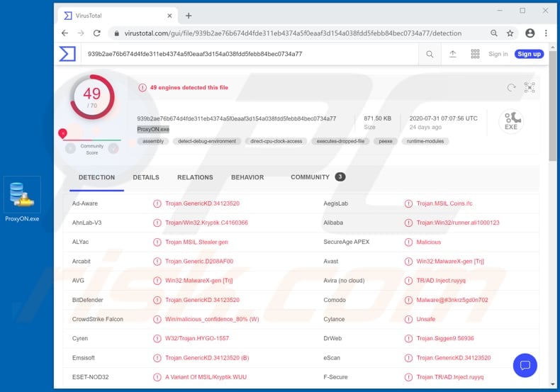Click the '24 days ago' timestamp
This screenshot has height=392, width=560.
click(x=425, y=127)
